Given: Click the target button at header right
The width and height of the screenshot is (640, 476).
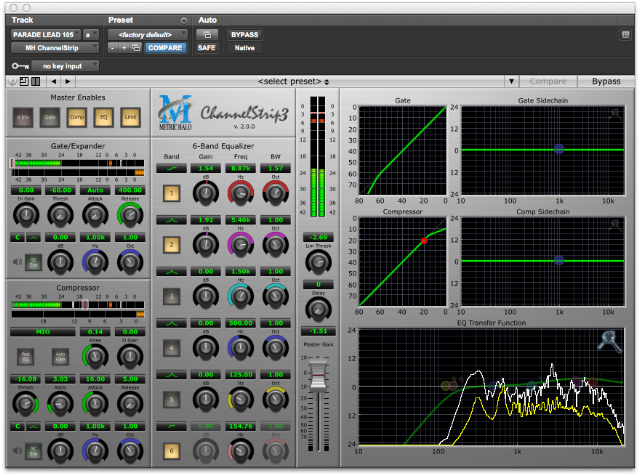Looking at the screenshot, I should (625, 35).
